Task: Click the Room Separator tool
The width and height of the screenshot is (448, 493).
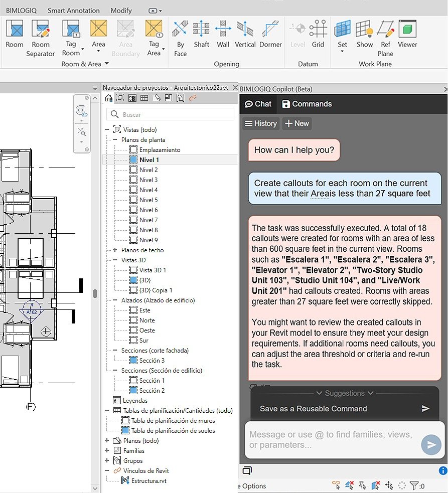Action: 40,38
